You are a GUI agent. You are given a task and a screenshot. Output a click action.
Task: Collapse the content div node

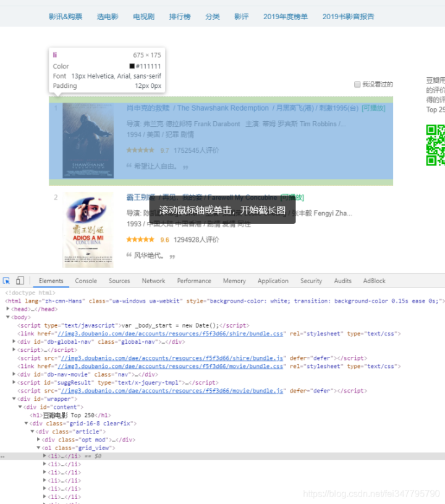pos(20,407)
